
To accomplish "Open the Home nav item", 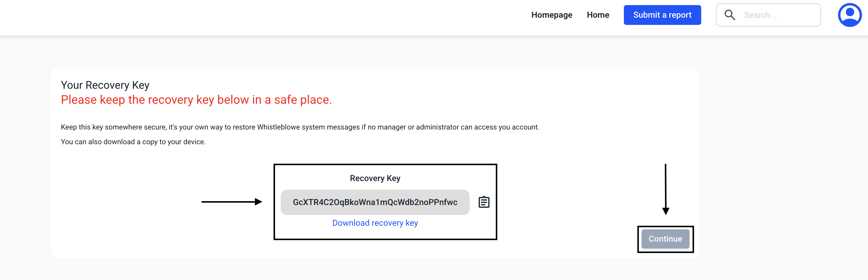I will [x=598, y=15].
